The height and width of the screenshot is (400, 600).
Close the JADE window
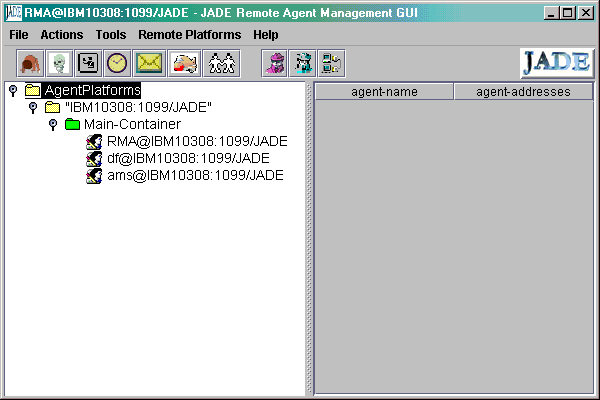(586, 13)
